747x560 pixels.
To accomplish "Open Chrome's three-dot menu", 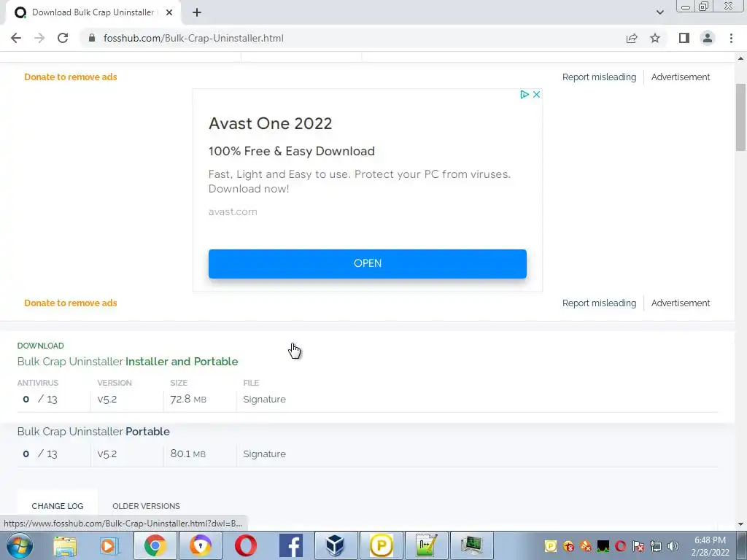I will [x=731, y=38].
